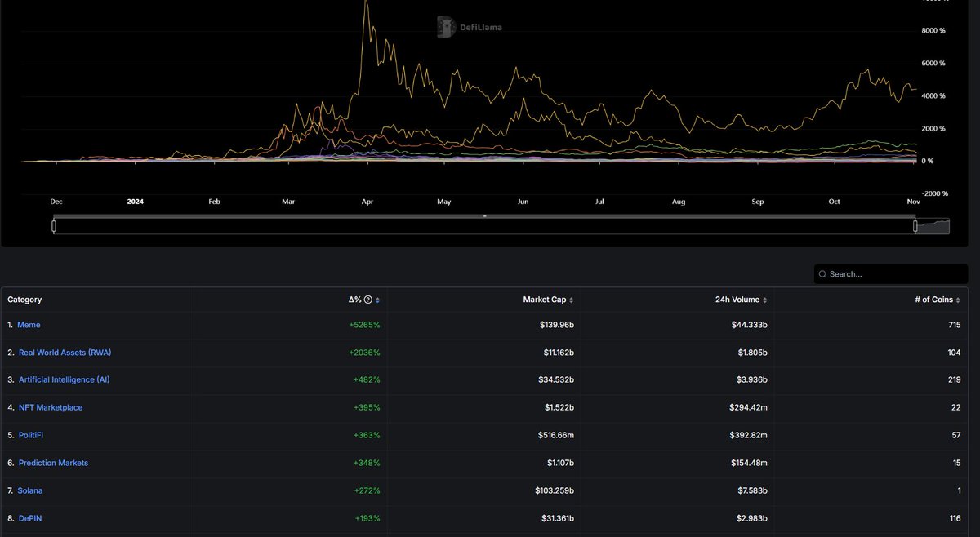The height and width of the screenshot is (537, 980).
Task: Click PolitiFi market cap $516.66m
Action: click(x=555, y=435)
